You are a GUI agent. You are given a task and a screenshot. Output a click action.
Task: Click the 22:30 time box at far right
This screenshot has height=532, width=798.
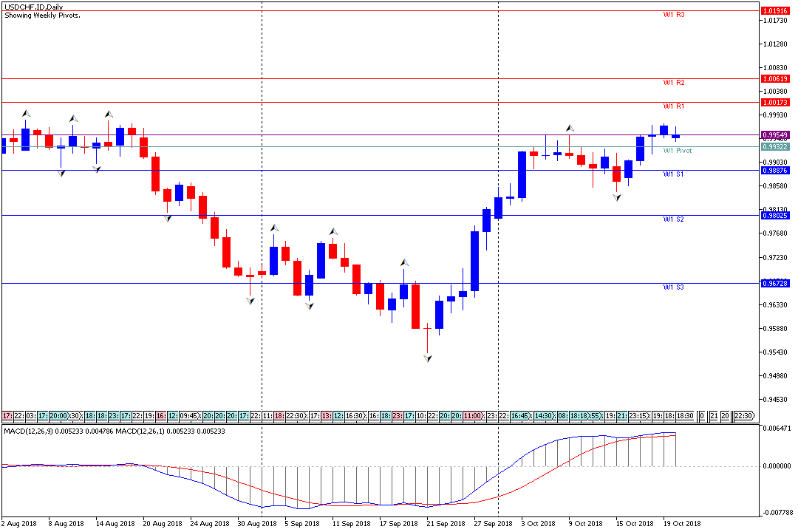coord(743,415)
